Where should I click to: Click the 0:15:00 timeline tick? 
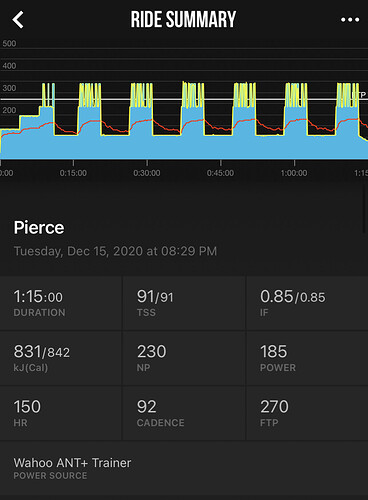[x=73, y=173]
